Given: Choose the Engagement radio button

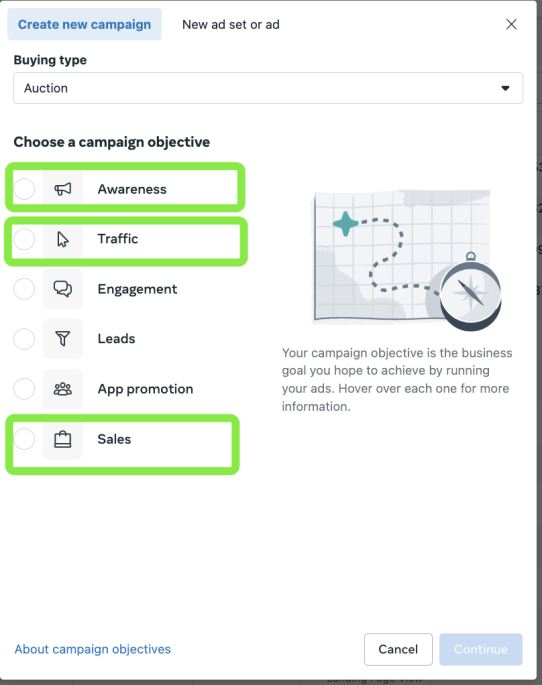Looking at the screenshot, I should tap(24, 289).
